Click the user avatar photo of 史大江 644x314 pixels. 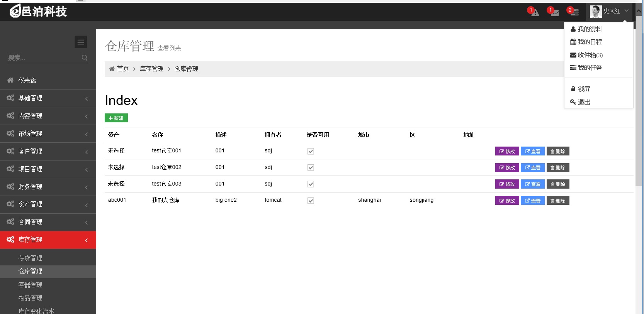[x=595, y=12]
